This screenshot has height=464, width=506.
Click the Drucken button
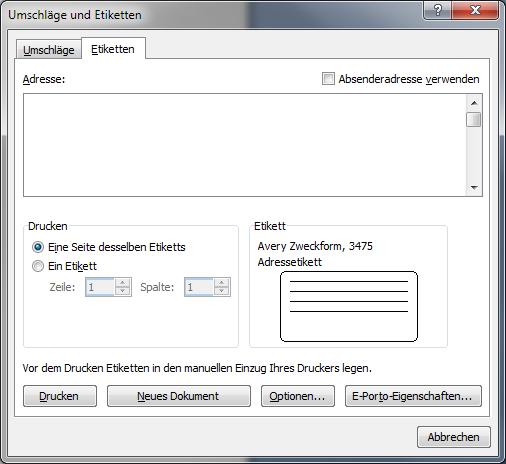pos(60,396)
